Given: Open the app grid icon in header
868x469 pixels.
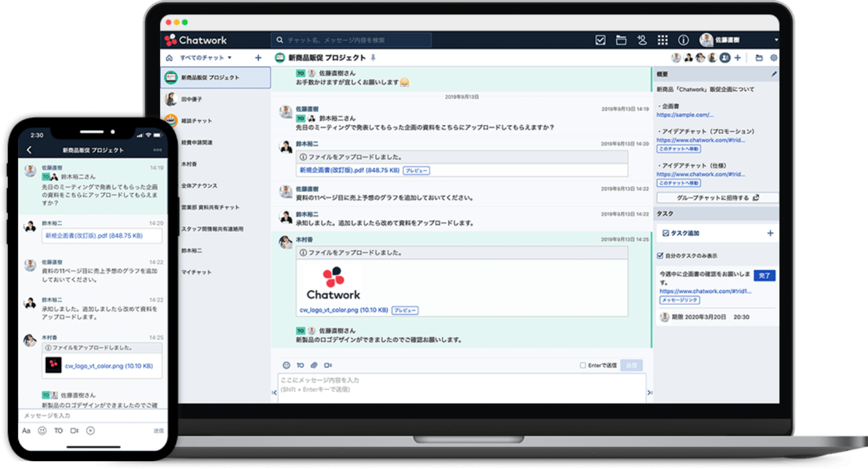Looking at the screenshot, I should coord(662,40).
